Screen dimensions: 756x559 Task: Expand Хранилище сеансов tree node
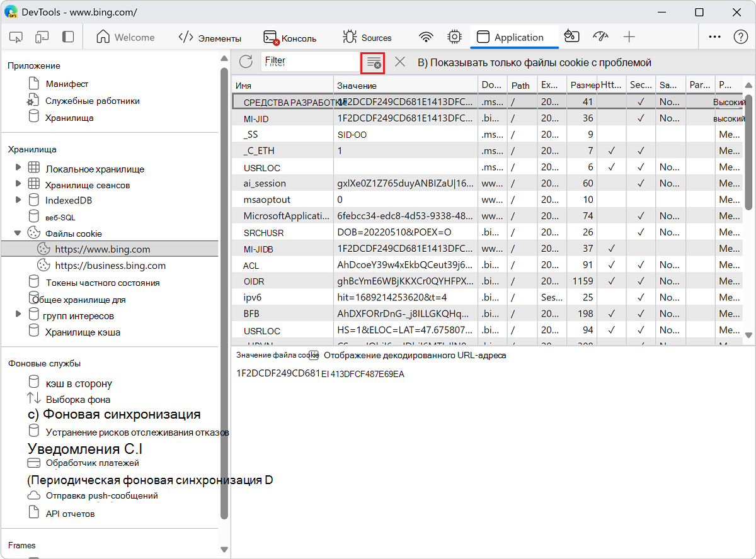coord(18,184)
